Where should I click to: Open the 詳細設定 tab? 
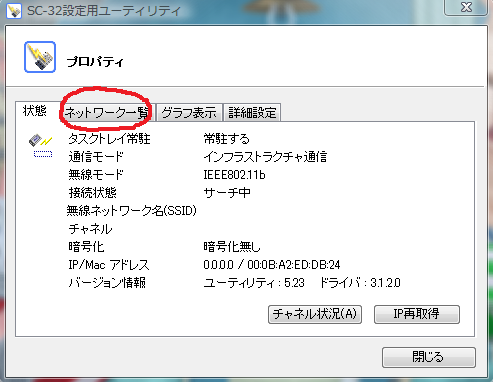pos(252,113)
